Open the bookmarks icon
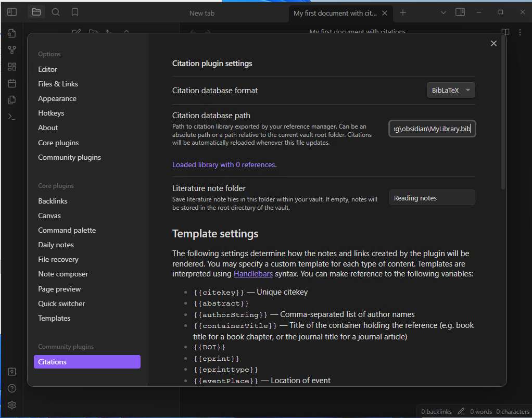 pyautogui.click(x=75, y=12)
